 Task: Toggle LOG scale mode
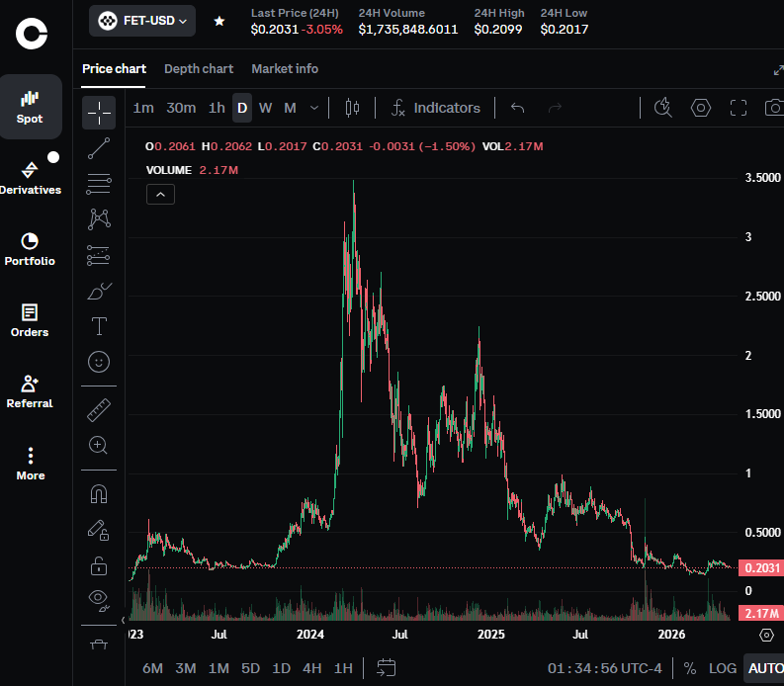coord(723,668)
